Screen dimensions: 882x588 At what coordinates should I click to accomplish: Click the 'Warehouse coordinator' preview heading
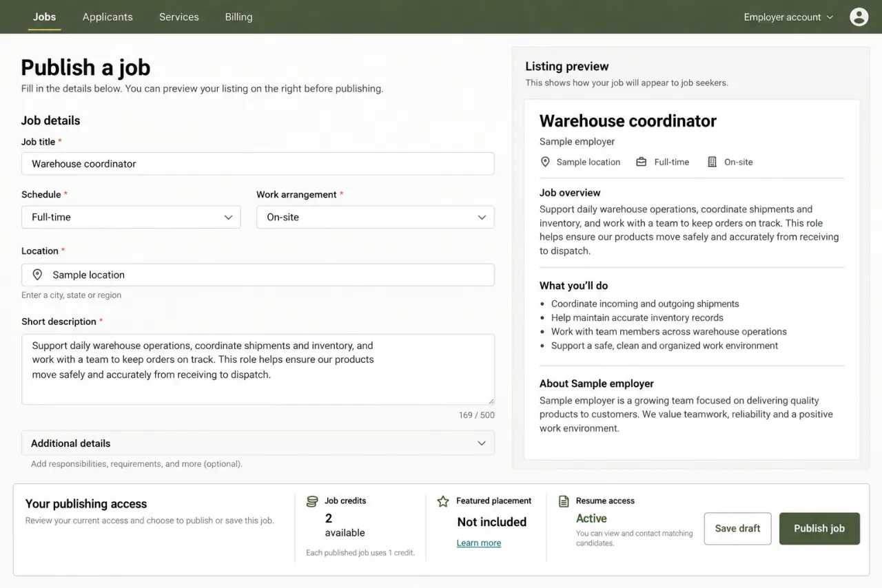[x=628, y=121]
